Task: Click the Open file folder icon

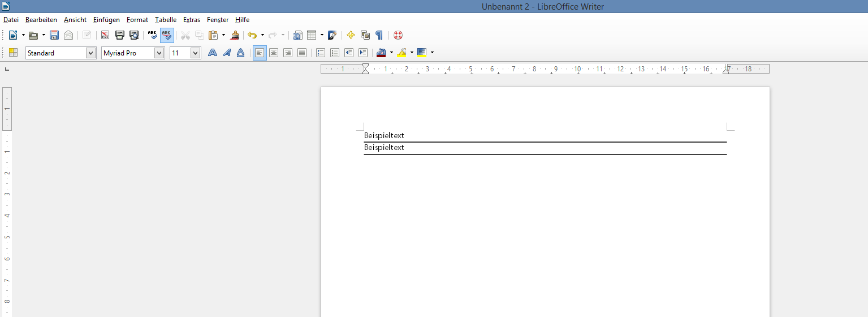Action: click(33, 35)
